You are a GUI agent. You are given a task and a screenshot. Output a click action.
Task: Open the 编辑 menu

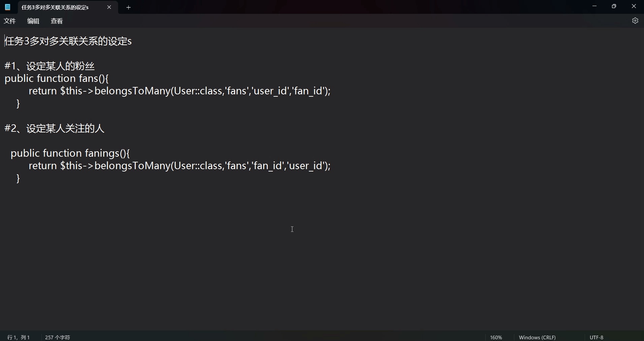33,21
